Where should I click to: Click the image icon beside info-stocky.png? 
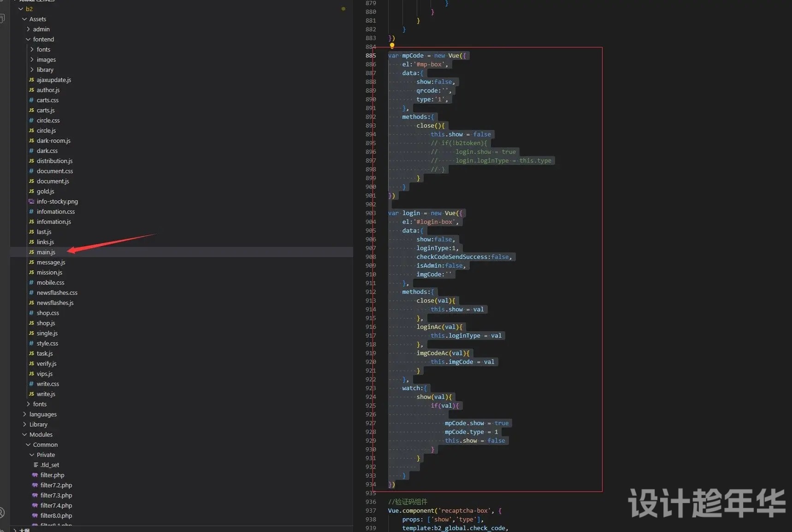click(x=31, y=201)
